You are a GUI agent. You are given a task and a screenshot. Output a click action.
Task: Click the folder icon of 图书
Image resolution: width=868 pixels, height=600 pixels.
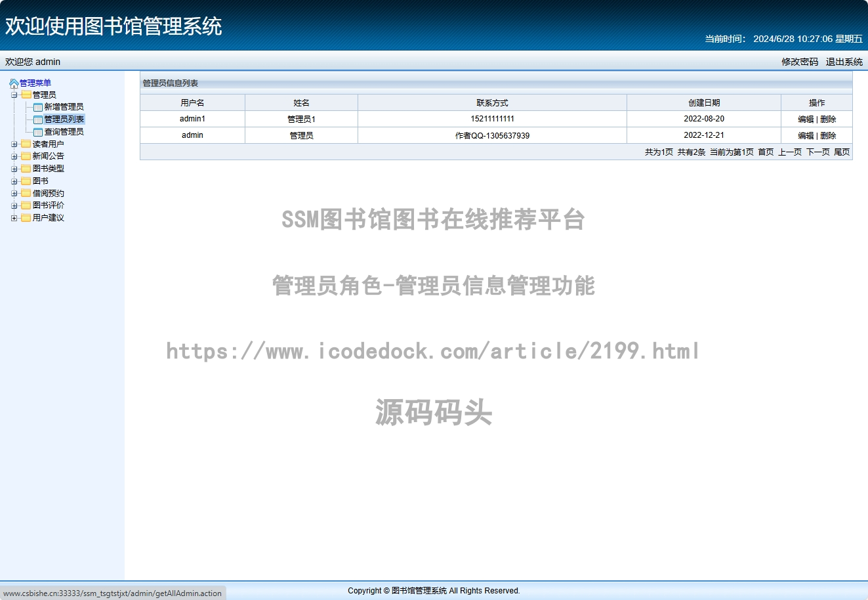tap(26, 181)
